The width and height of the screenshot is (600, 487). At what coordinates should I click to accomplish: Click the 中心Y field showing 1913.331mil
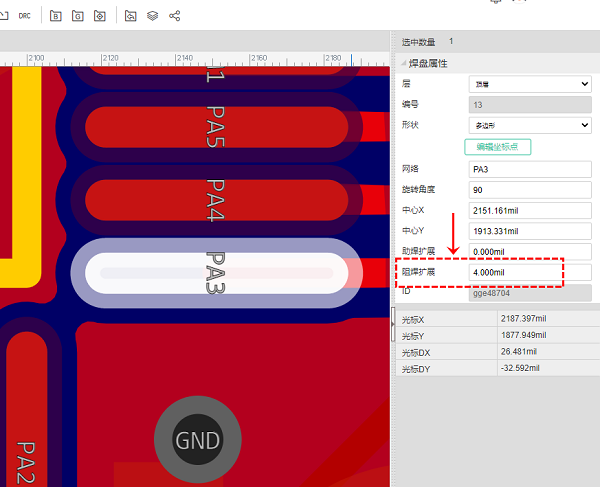click(530, 231)
